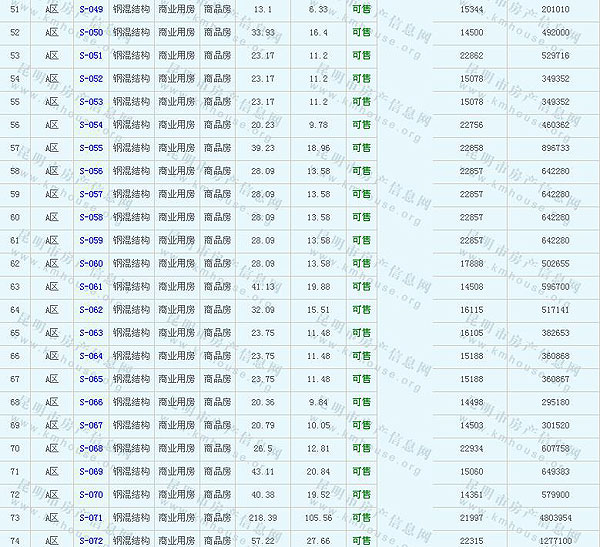Open the S-071 unit link
This screenshot has height=547, width=600.
[x=90, y=518]
